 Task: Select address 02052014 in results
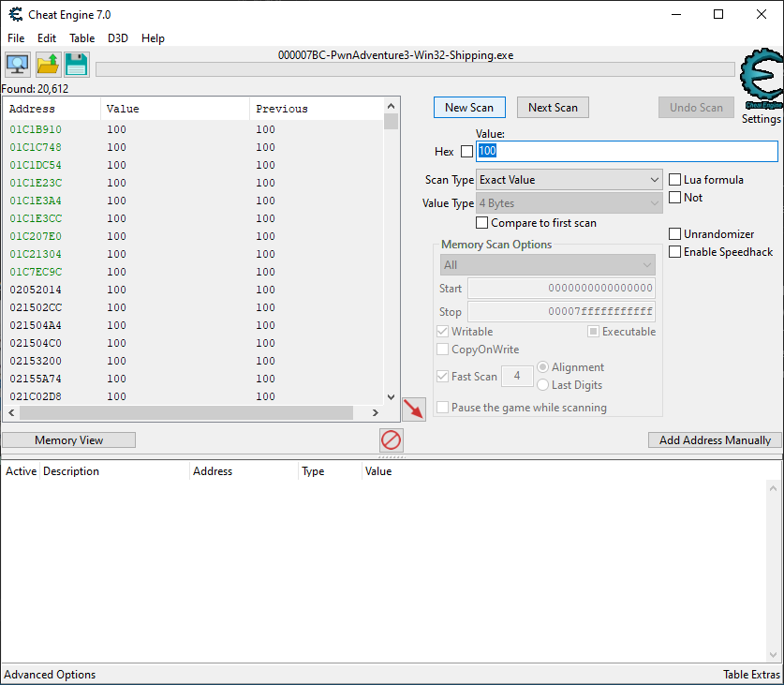[x=36, y=290]
